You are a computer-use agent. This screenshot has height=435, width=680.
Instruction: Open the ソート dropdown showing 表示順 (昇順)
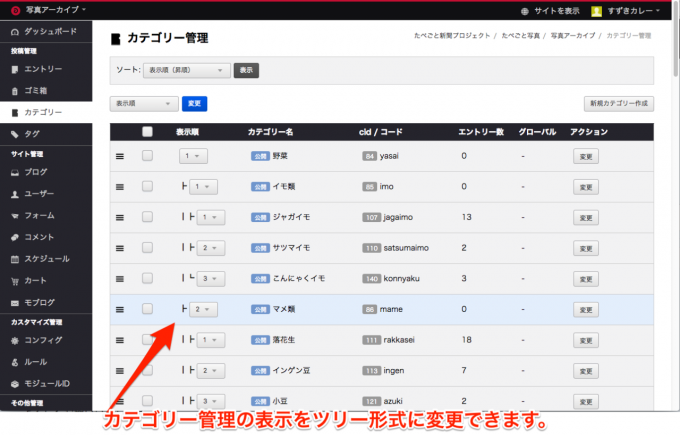(x=186, y=71)
